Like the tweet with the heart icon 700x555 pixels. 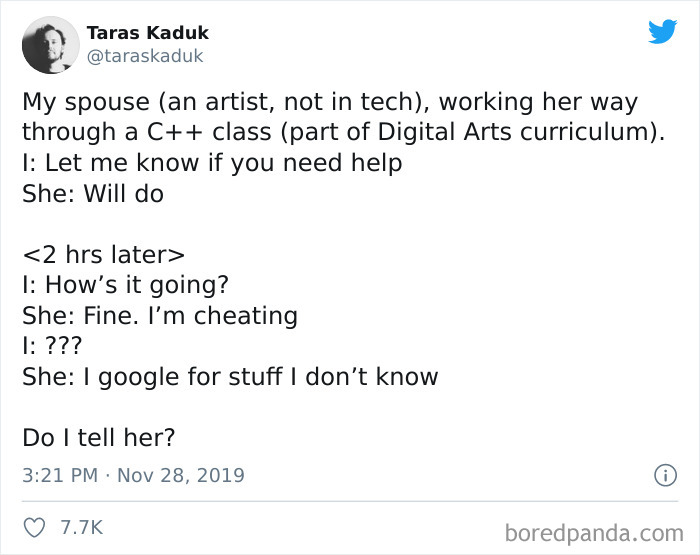34,527
